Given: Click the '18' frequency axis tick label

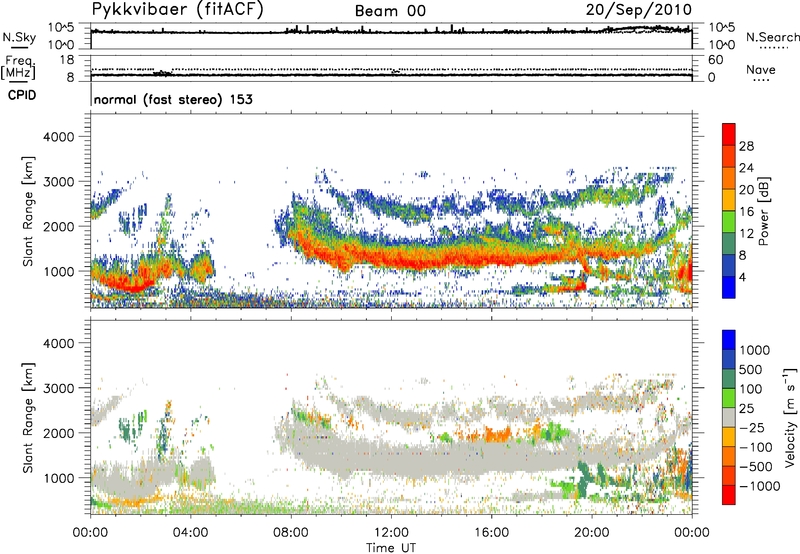Looking at the screenshot, I should [x=67, y=60].
